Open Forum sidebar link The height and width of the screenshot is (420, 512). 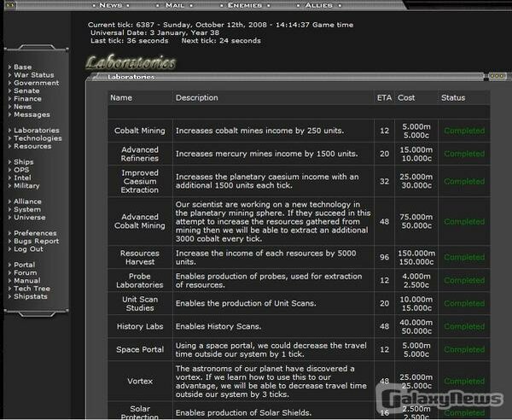tap(25, 272)
